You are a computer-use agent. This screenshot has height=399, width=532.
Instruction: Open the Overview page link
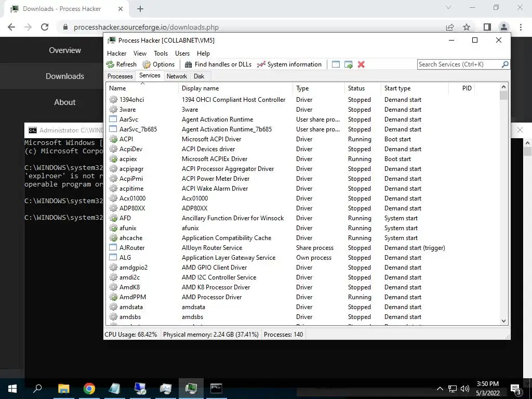pyautogui.click(x=65, y=50)
